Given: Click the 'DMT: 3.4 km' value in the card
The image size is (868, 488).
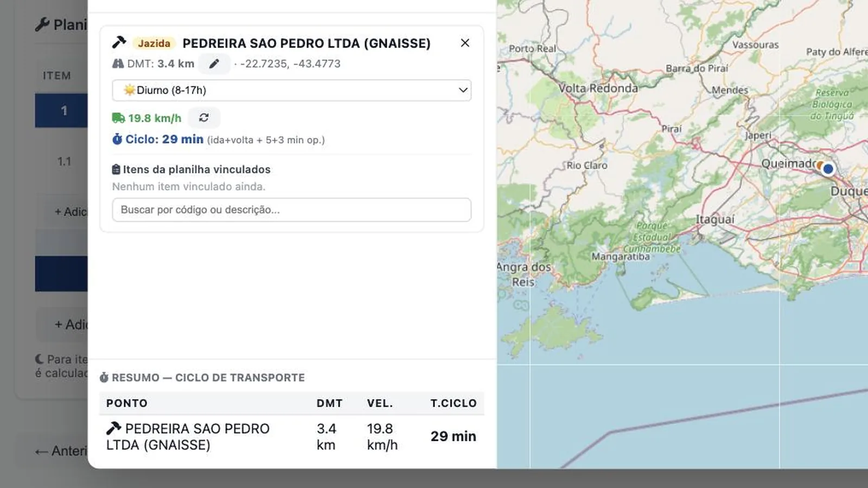Looking at the screenshot, I should click(x=161, y=63).
